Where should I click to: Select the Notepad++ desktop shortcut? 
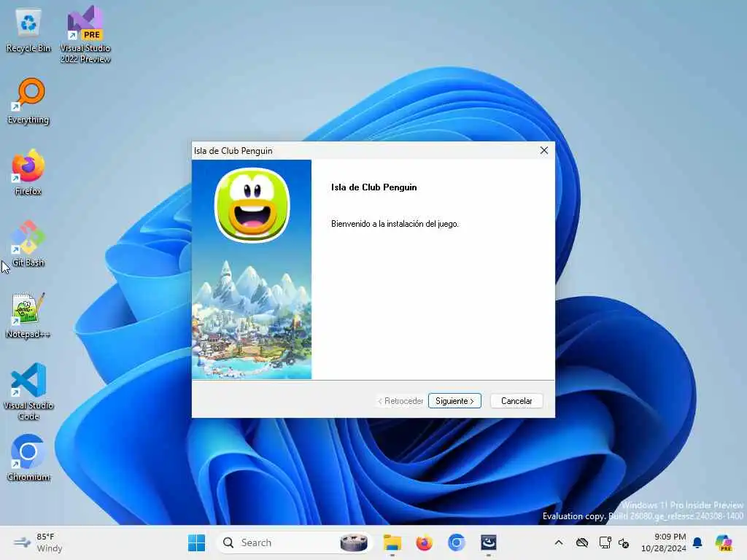(x=28, y=315)
